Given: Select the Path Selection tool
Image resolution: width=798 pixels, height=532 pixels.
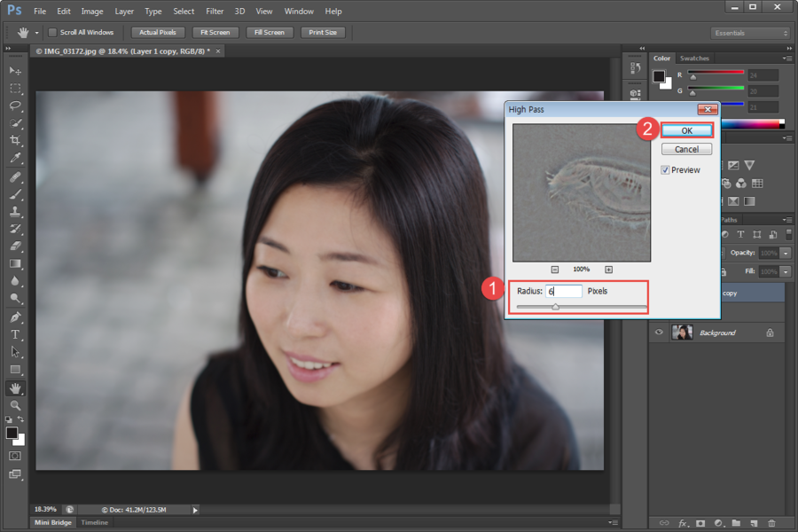Looking at the screenshot, I should pos(15,352).
